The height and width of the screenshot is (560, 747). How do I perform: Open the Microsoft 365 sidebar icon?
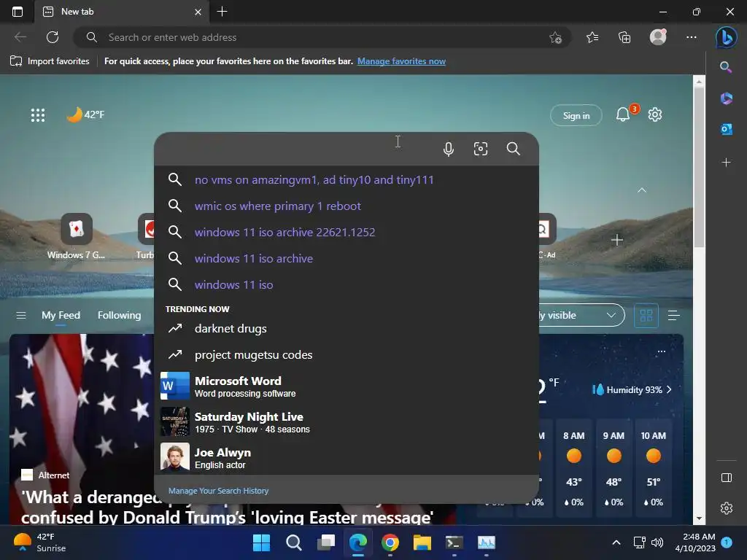coord(726,98)
